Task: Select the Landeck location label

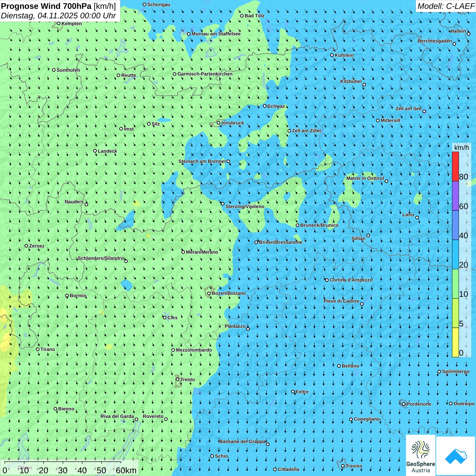Action: (x=107, y=151)
